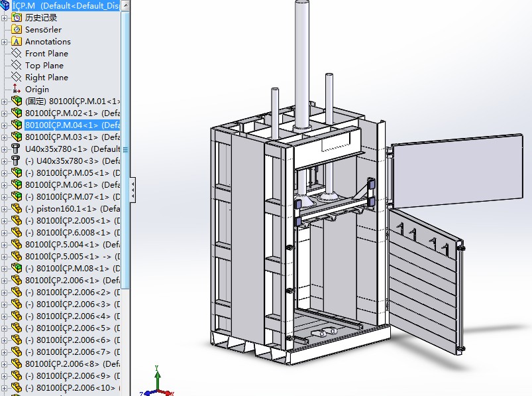Screen dimensions: 532x396
Task: Select the 80100İÇP.2.006<7> component name
Action: [72, 352]
